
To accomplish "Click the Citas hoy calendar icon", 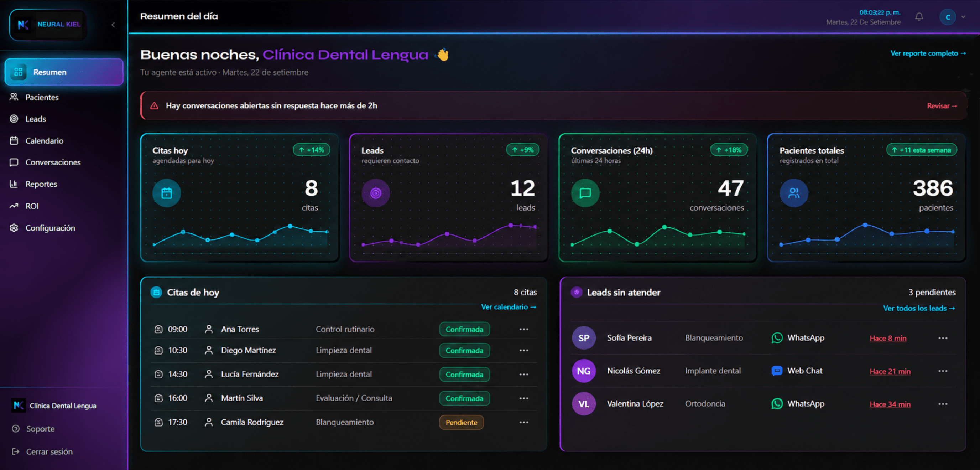I will [x=167, y=193].
